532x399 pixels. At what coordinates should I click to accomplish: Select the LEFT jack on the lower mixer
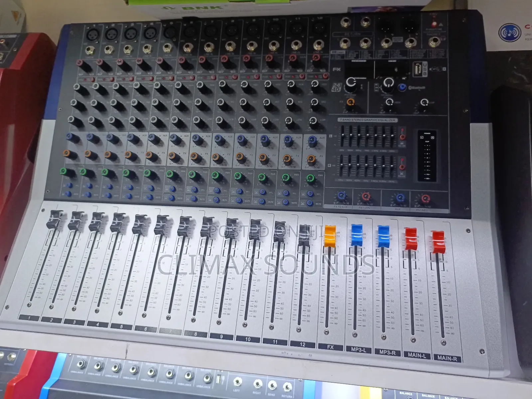pos(237,382)
